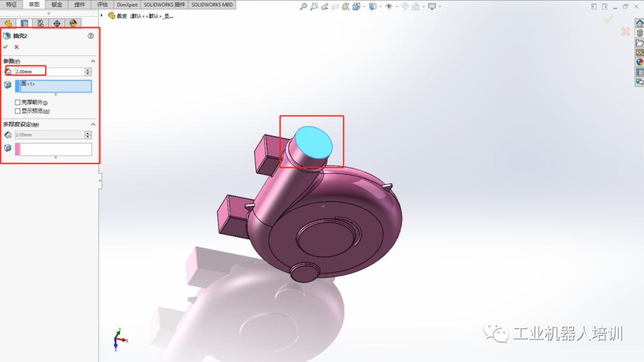Toggle the Section View icon
Screen dimensions: 644x362
pyautogui.click(x=335, y=6)
